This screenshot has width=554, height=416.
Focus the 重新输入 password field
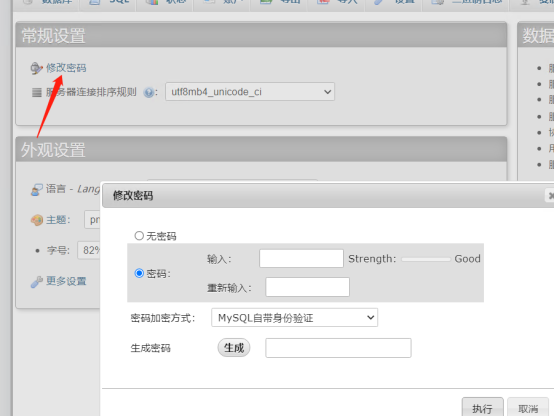[307, 287]
